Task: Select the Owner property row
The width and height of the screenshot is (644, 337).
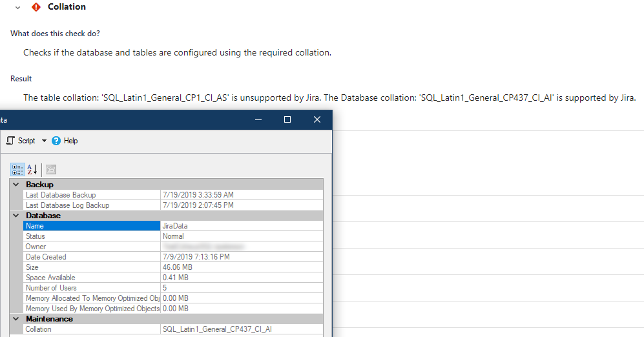Action: pos(173,246)
